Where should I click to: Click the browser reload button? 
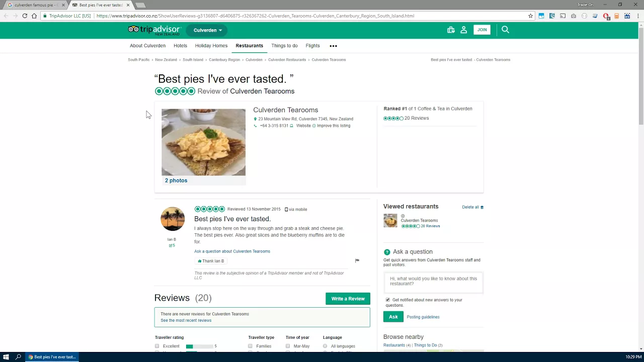(25, 16)
